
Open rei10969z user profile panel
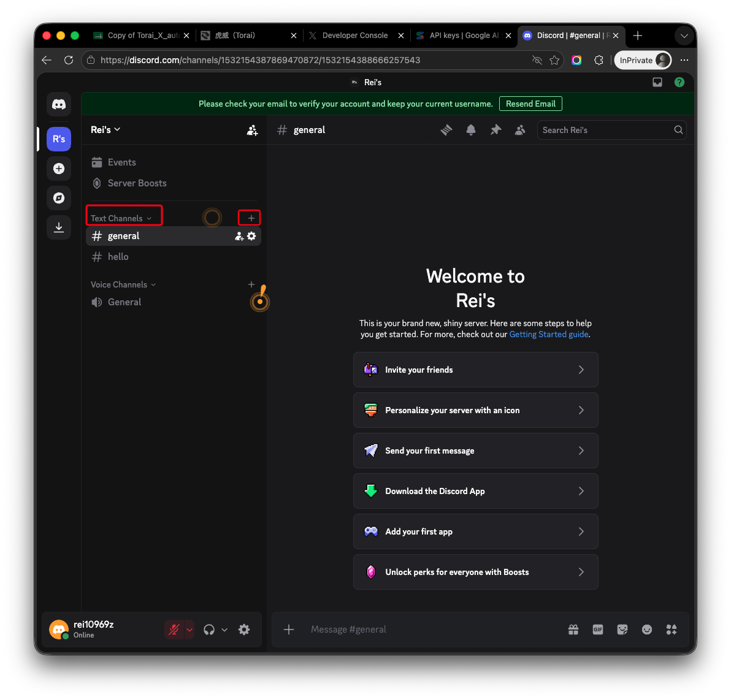[102, 630]
